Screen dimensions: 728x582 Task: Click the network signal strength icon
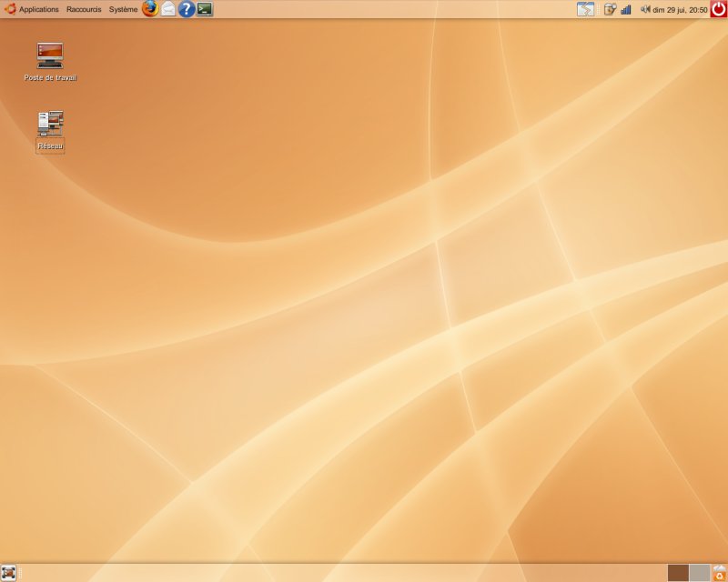click(x=626, y=9)
